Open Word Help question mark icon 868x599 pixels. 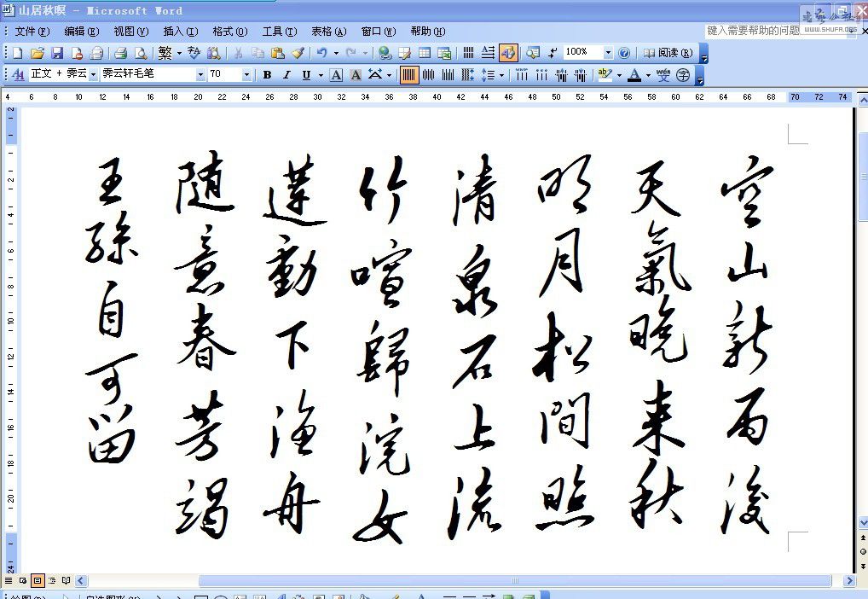pos(624,53)
